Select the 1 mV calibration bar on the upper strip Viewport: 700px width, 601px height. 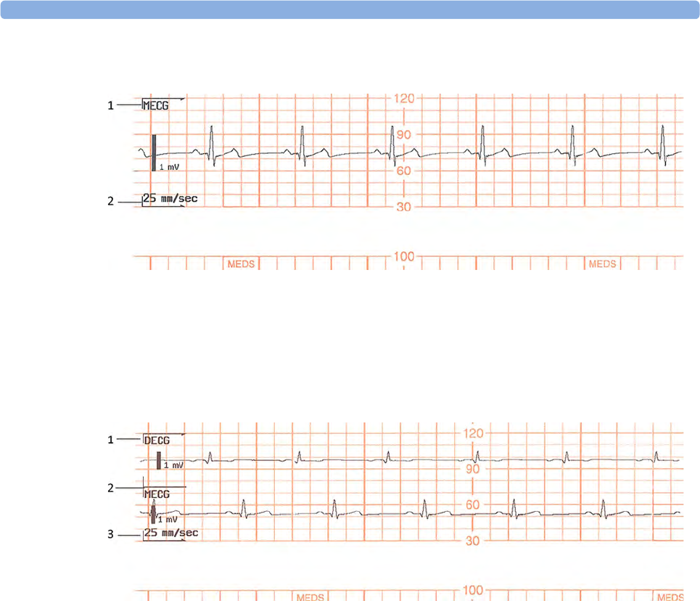tap(154, 153)
